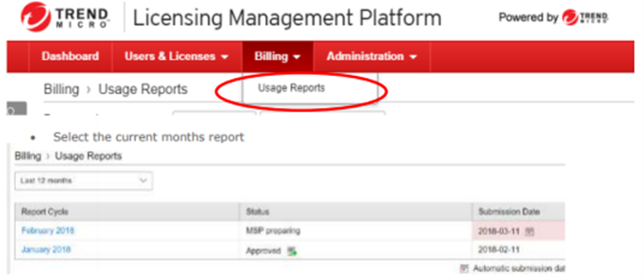This screenshot has width=644, height=279.
Task: Click the Automatic submission date legend icon
Action: (464, 269)
